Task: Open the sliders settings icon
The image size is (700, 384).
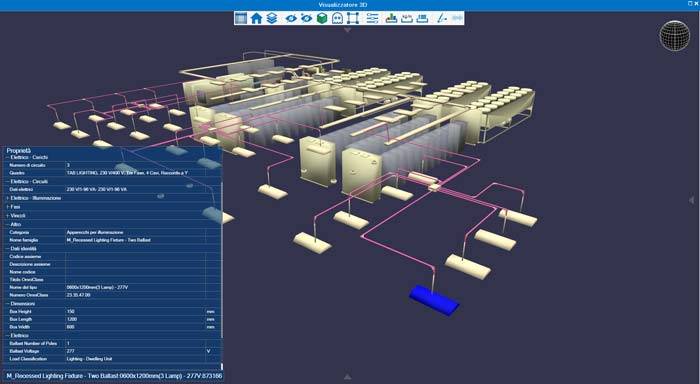Action: [372, 18]
